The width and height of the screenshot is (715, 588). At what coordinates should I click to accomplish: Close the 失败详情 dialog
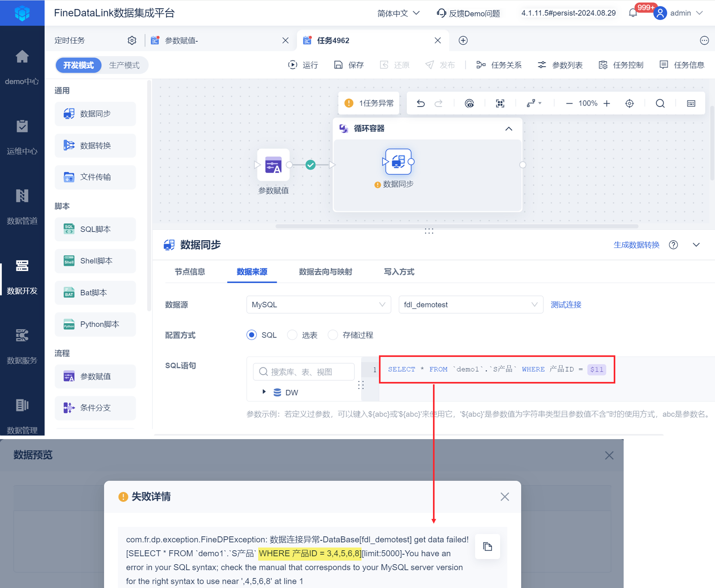pos(505,497)
